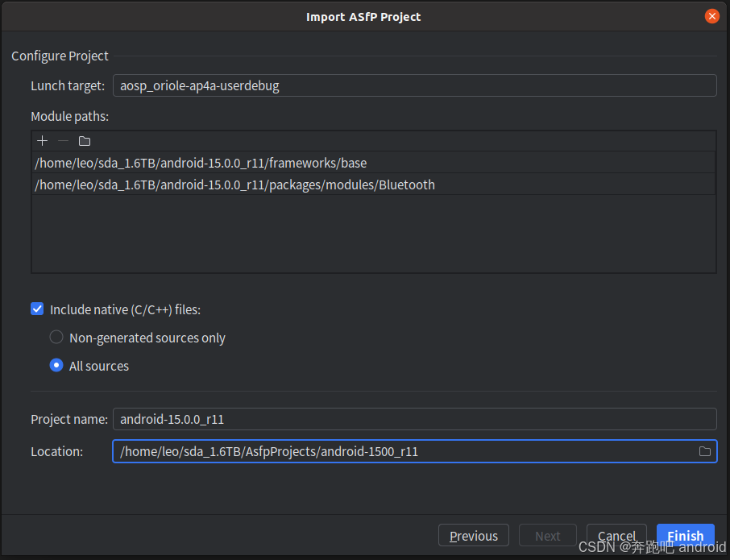Open folder picker in Module paths toolbar
The height and width of the screenshot is (560, 730).
[x=84, y=140]
